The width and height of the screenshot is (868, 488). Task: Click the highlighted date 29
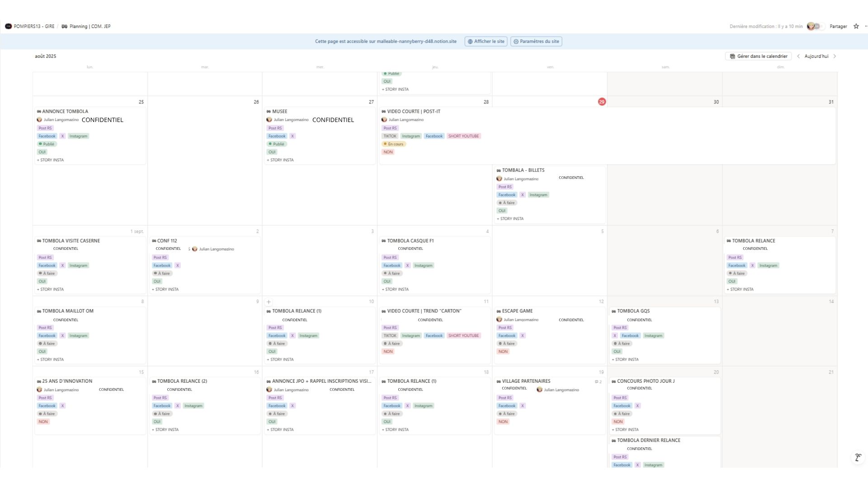click(602, 102)
